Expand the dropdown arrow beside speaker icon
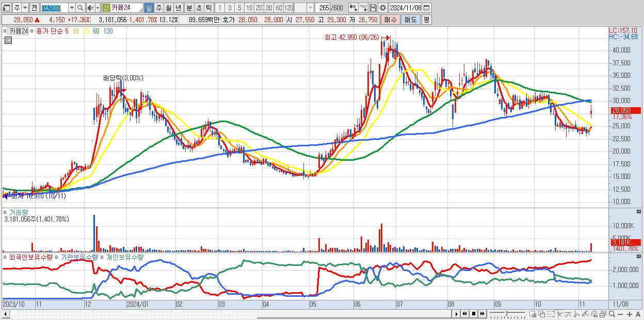Screen dimensions: 644x320 98,8
